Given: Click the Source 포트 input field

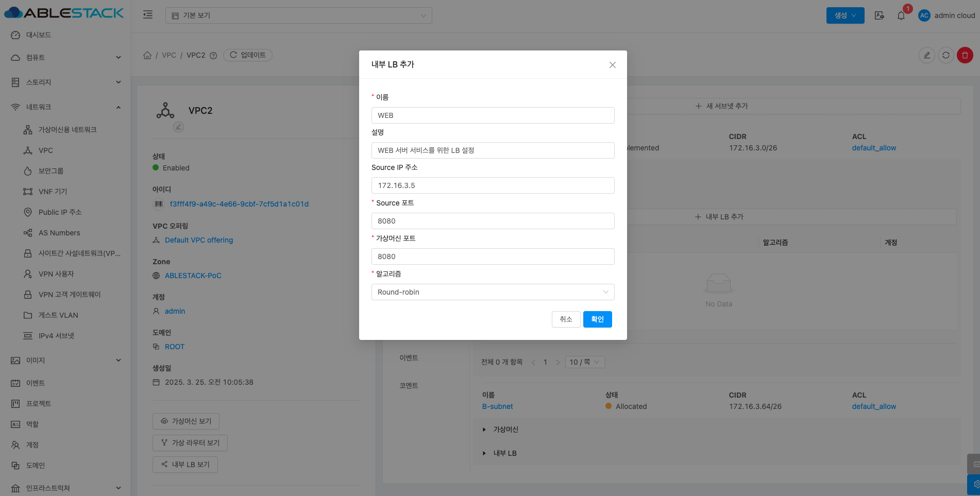Looking at the screenshot, I should (x=493, y=221).
